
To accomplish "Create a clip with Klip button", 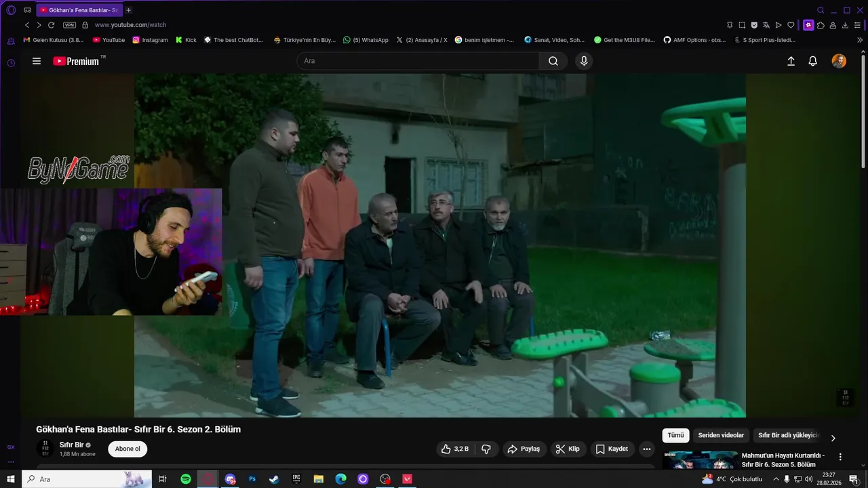I will 568,449.
